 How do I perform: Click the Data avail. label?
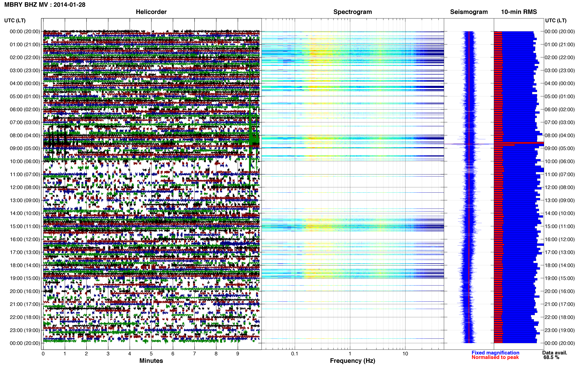click(x=555, y=353)
